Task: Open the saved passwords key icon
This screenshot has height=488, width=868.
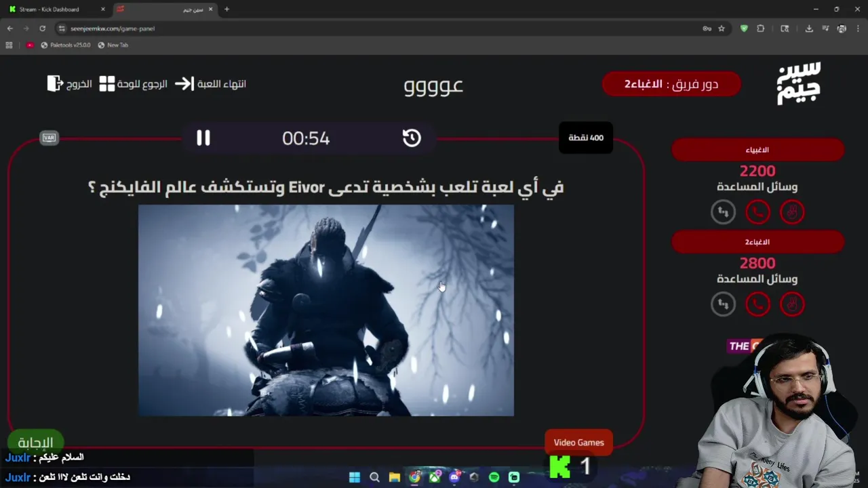Action: coord(707,28)
